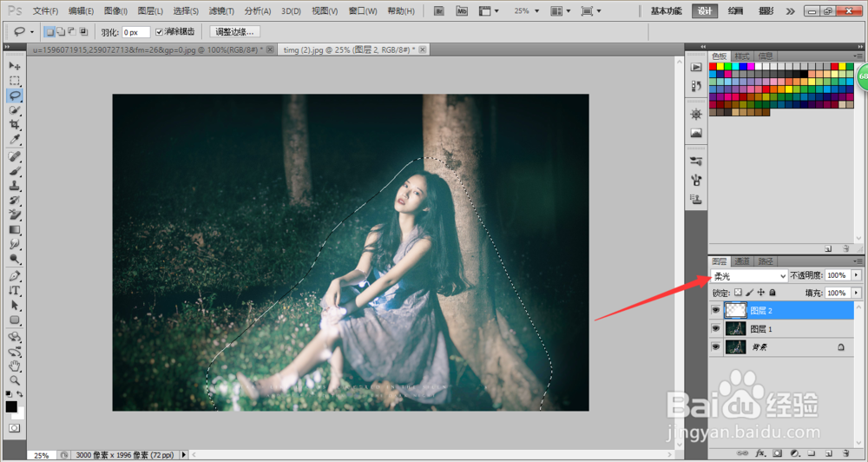
Task: Click the link layers icon
Action: pyautogui.click(x=743, y=453)
